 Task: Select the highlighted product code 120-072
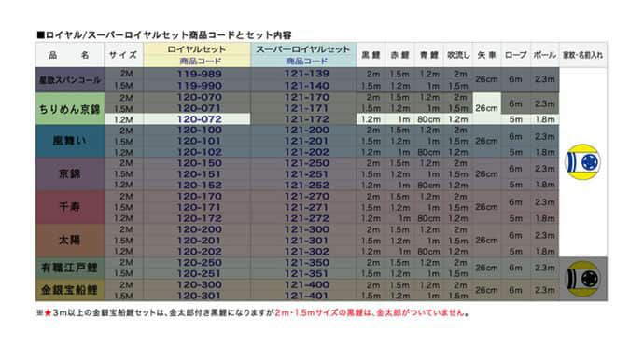pyautogui.click(x=200, y=119)
